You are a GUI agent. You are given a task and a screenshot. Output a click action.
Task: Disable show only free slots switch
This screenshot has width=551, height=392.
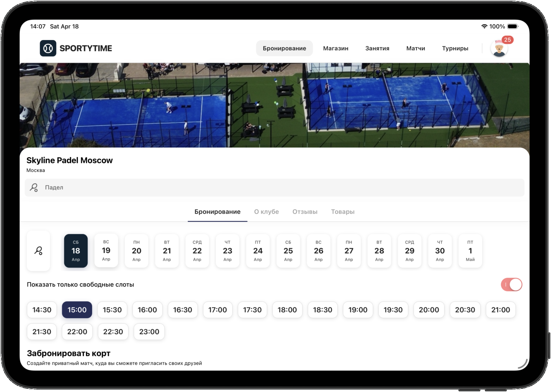pyautogui.click(x=511, y=285)
